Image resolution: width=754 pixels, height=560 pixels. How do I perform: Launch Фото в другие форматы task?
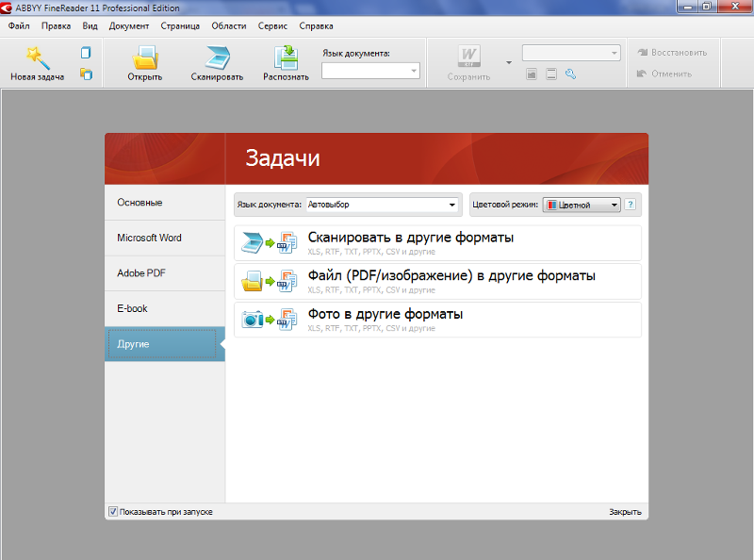(437, 320)
